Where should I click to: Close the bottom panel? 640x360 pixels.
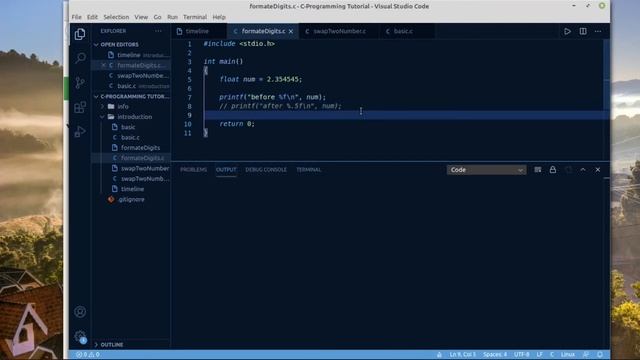click(598, 170)
